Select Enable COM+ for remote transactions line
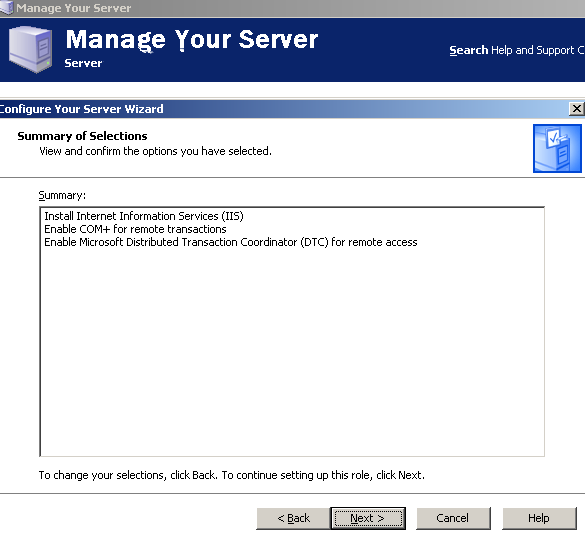The height and width of the screenshot is (538, 585). [x=135, y=229]
